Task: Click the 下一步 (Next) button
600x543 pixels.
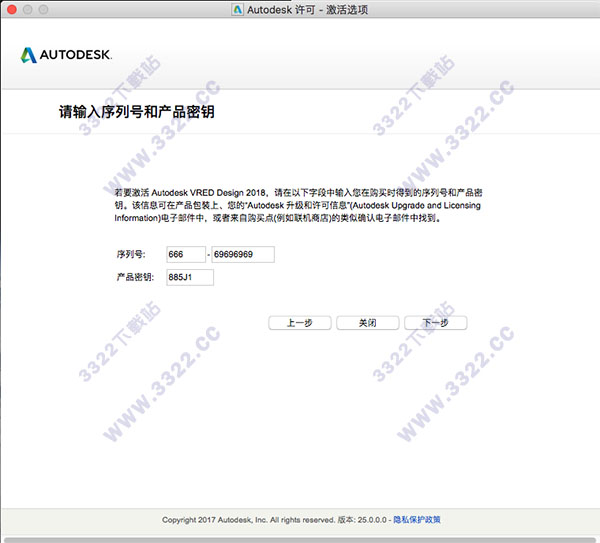Action: tap(435, 323)
